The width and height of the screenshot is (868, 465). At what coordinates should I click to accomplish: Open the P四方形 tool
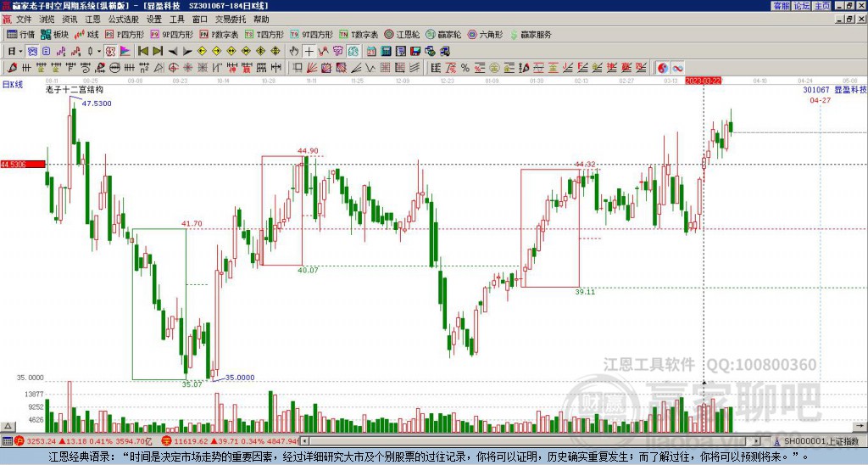[125, 34]
